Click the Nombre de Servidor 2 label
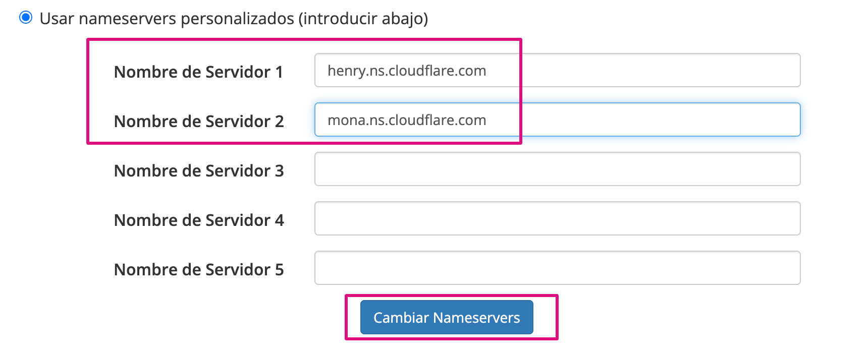Viewport: 868px width, 354px height. tap(199, 121)
